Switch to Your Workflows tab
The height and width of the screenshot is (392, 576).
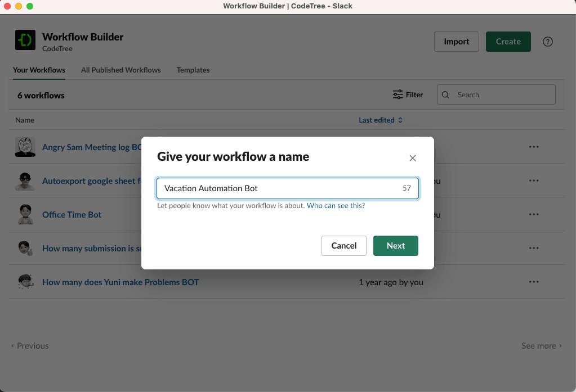pos(39,70)
